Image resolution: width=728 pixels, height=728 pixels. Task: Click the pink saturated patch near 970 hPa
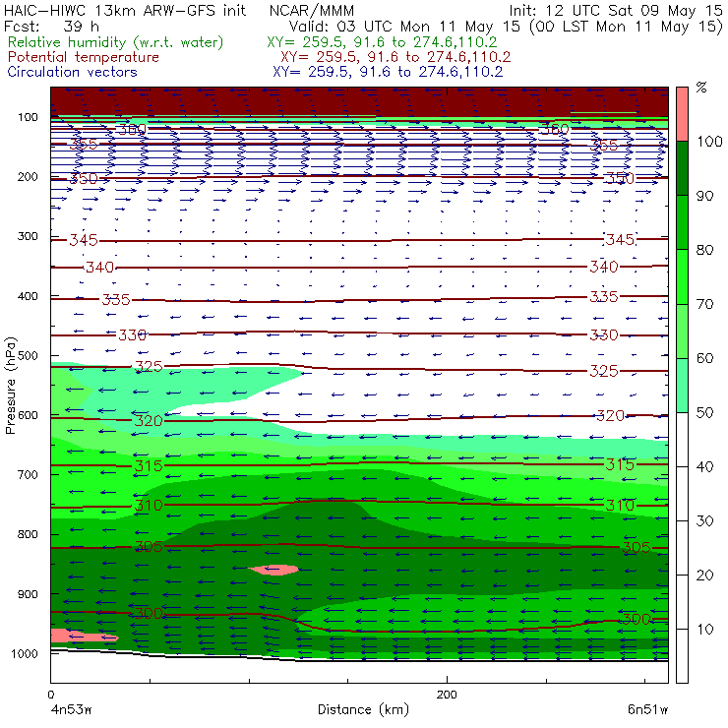84,636
